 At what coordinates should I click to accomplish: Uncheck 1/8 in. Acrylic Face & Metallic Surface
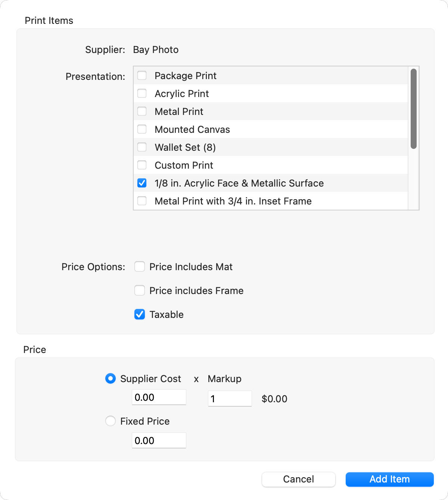tap(142, 183)
